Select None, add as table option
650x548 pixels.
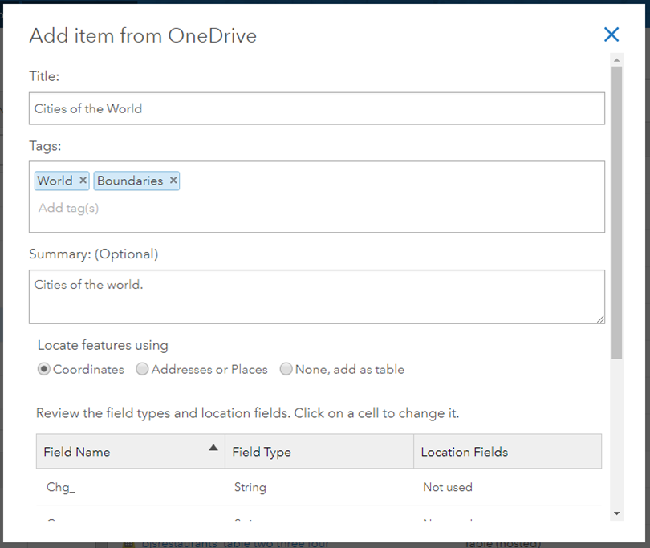pos(287,369)
